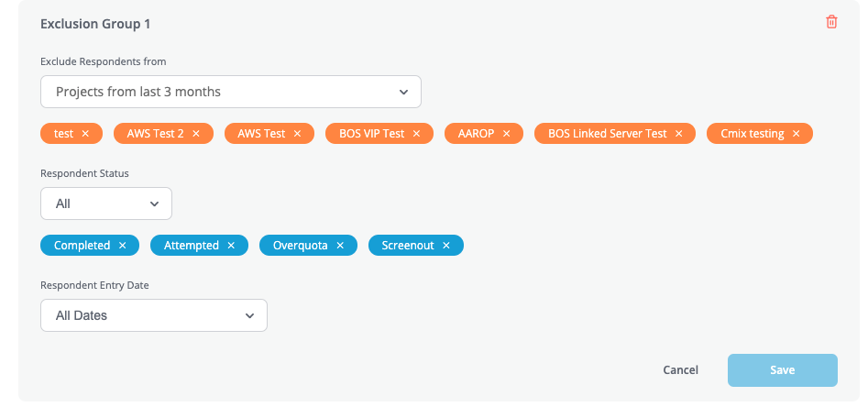Click the Cancel link
This screenshot has height=418, width=868.
tap(680, 370)
